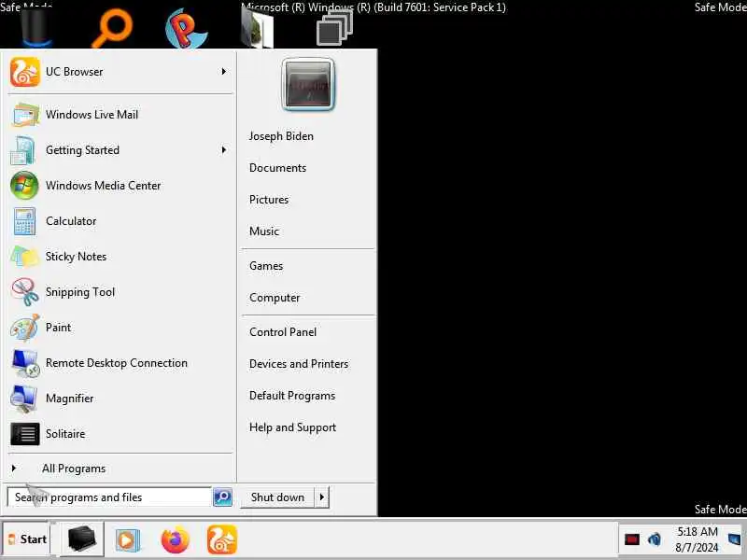The image size is (747, 560).
Task: Open the Calculator icon
Action: pos(24,221)
